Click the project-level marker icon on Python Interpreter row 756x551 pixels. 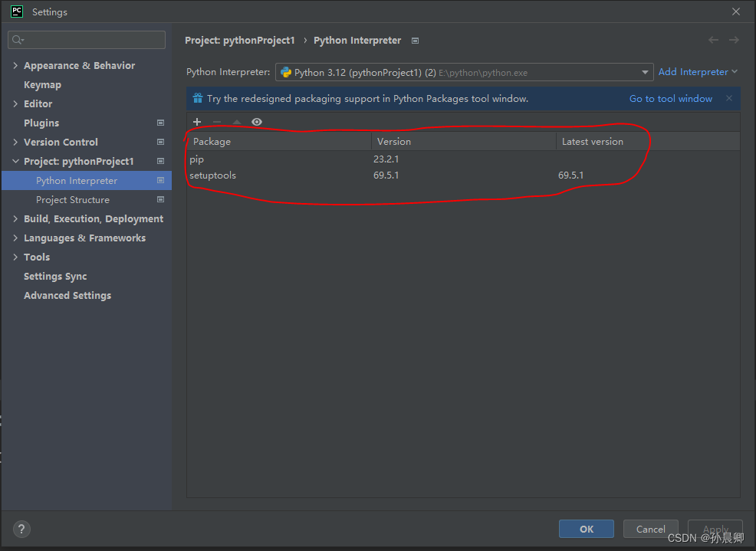160,180
